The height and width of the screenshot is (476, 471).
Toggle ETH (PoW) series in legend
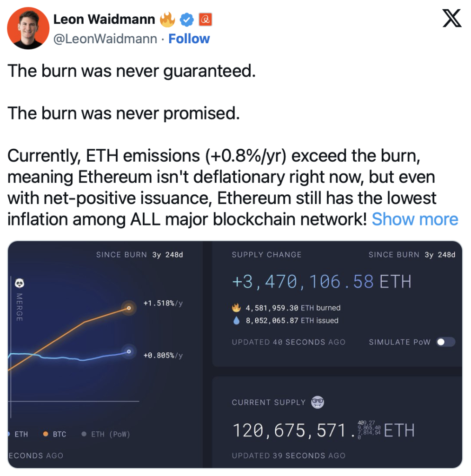coord(106,434)
